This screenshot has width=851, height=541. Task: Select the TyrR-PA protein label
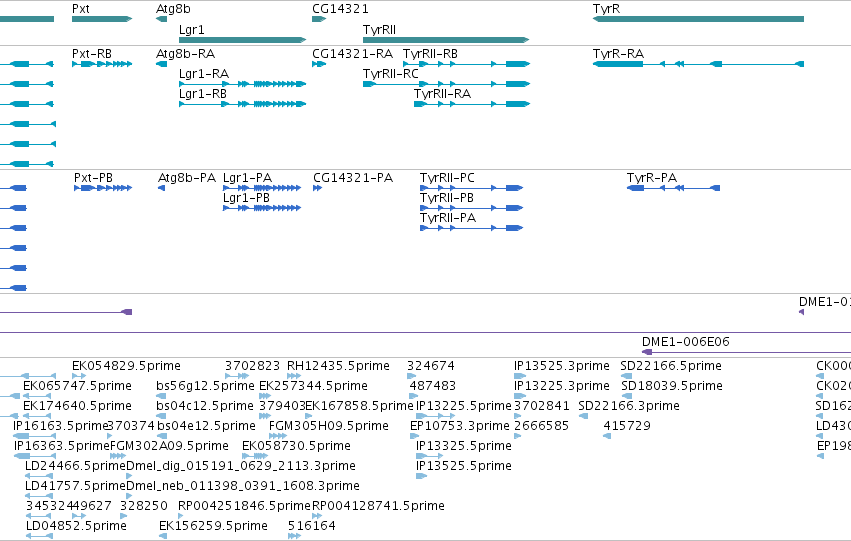point(652,177)
